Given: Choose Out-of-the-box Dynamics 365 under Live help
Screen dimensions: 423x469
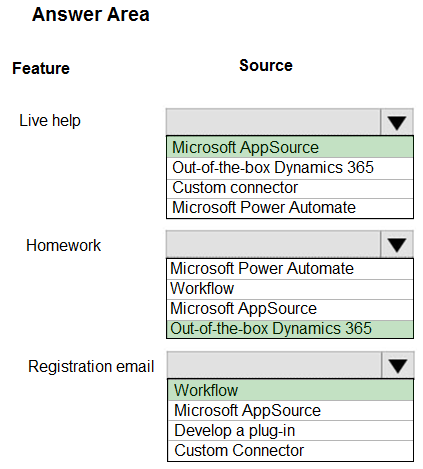Looking at the screenshot, I should (x=290, y=168).
